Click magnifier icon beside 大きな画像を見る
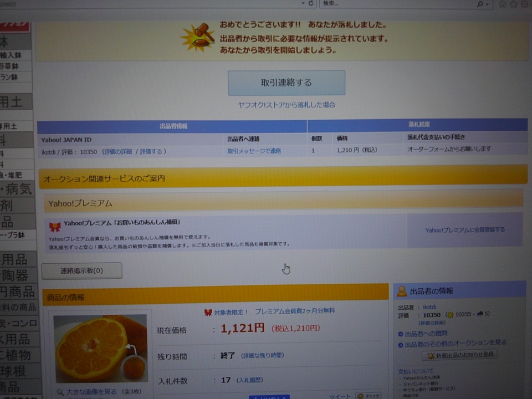 tap(60, 392)
